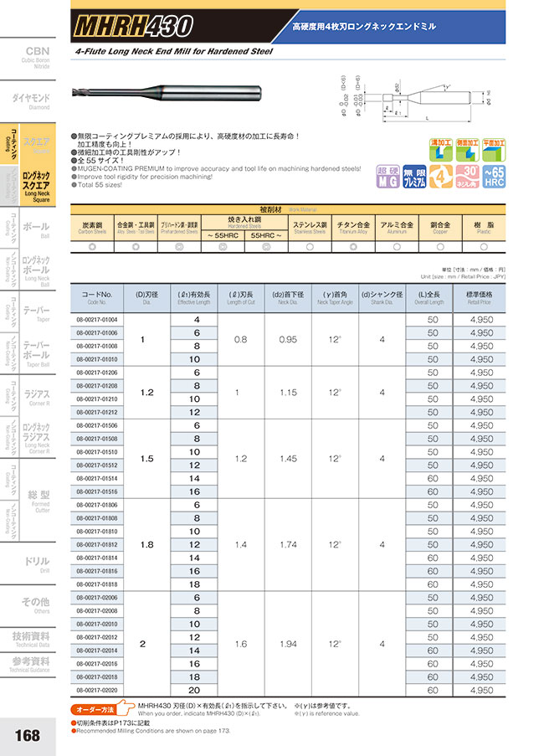The width and height of the screenshot is (544, 756).
Task: Click the 有効長 Effective Length column header
Action: click(193, 297)
